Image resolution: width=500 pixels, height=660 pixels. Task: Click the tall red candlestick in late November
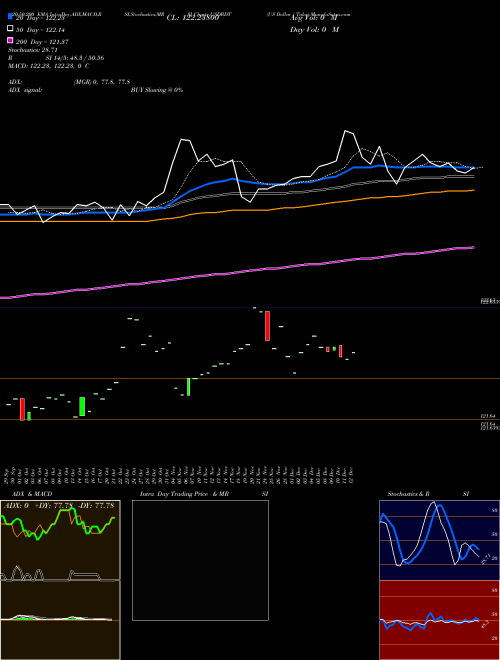click(267, 326)
